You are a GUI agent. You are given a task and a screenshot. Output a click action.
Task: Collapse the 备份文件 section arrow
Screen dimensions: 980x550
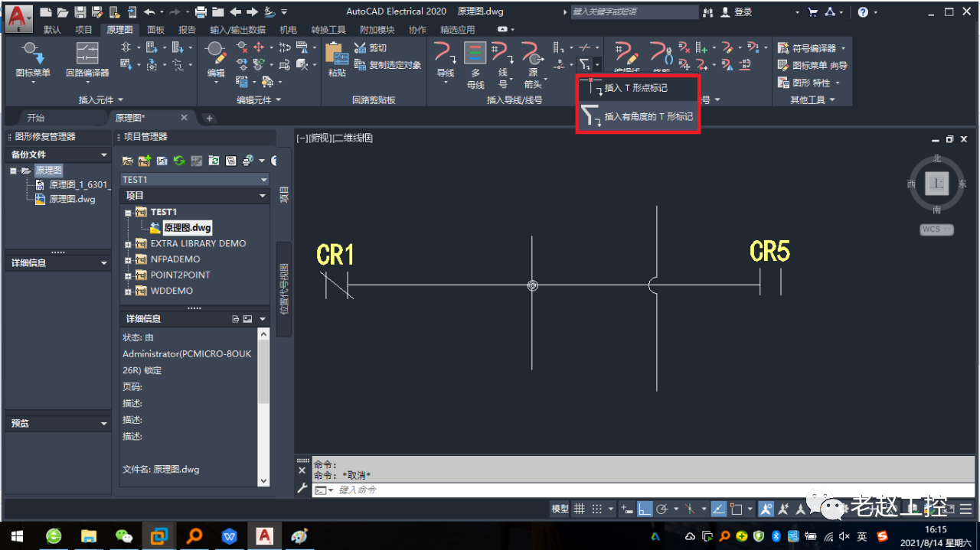[x=104, y=155]
